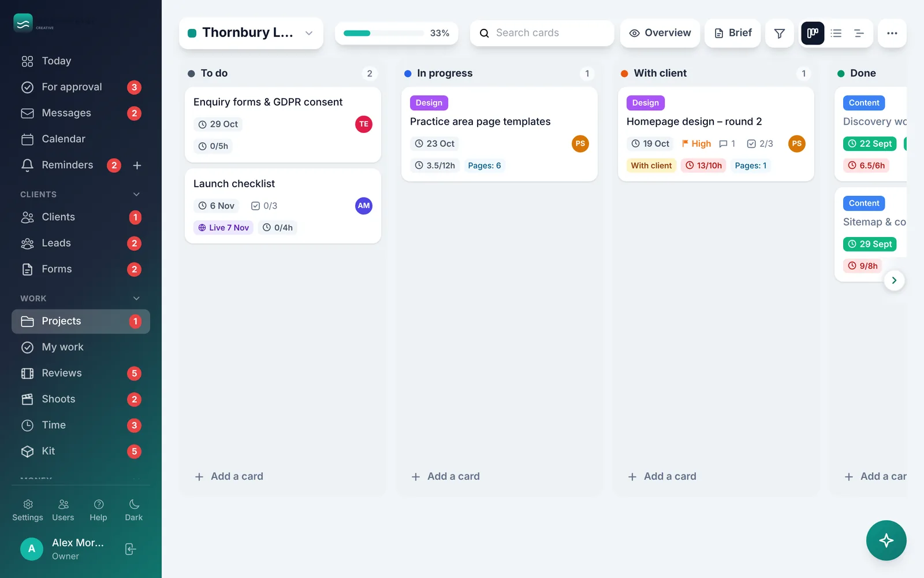Open For approval in the sidebar
Viewport: 924px width, 578px height.
click(x=81, y=87)
